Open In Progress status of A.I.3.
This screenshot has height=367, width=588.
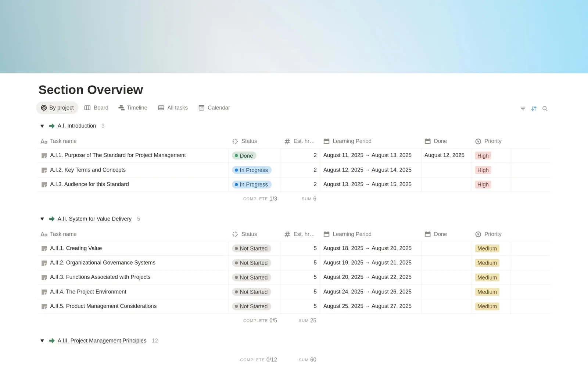tap(252, 184)
